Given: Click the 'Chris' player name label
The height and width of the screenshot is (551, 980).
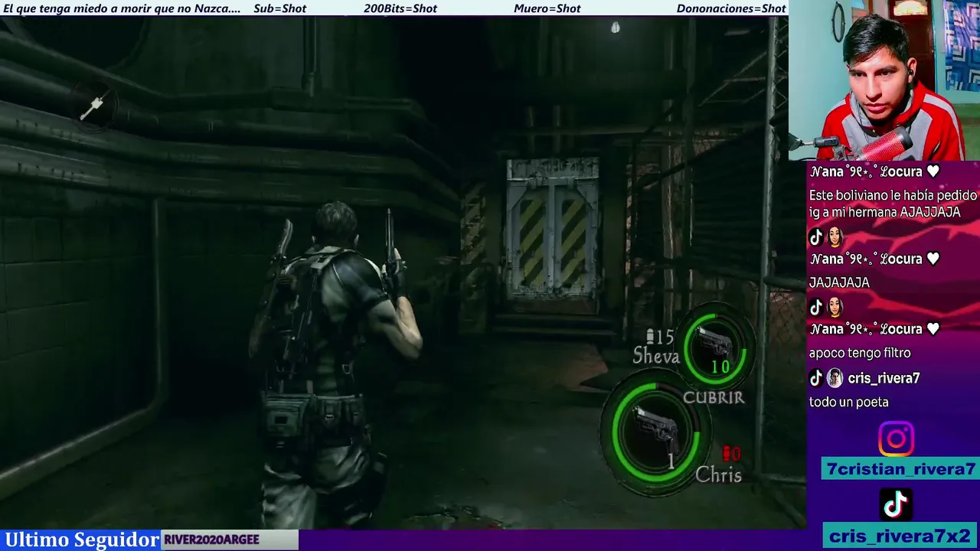Looking at the screenshot, I should point(718,475).
